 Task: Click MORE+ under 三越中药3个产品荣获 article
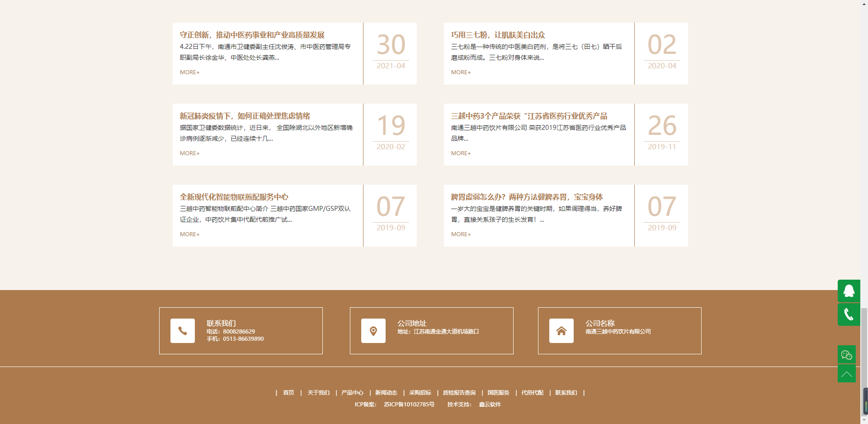click(x=461, y=153)
